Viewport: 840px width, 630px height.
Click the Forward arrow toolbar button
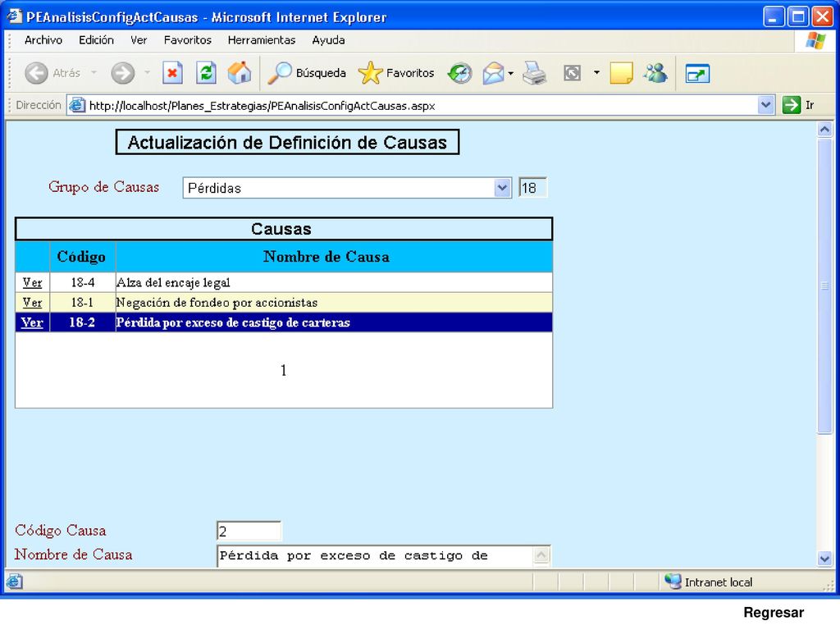point(123,73)
